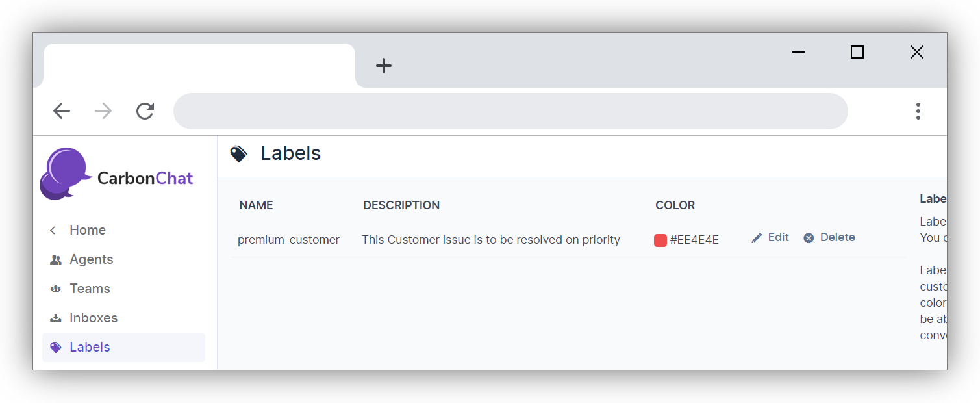Delete the premium_customer label
The width and height of the screenshot is (980, 403).
(829, 237)
